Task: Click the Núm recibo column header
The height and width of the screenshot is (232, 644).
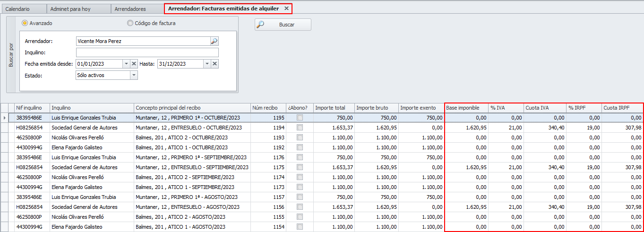Action: coord(268,108)
